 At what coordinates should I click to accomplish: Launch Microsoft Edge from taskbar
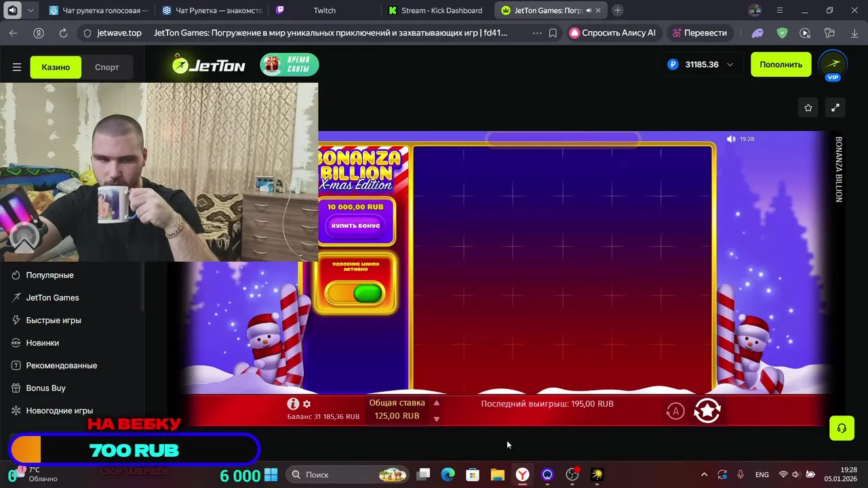(x=448, y=474)
